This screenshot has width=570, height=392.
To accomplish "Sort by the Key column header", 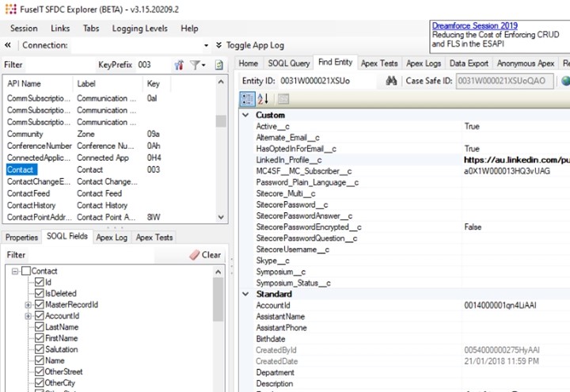I will 157,84.
